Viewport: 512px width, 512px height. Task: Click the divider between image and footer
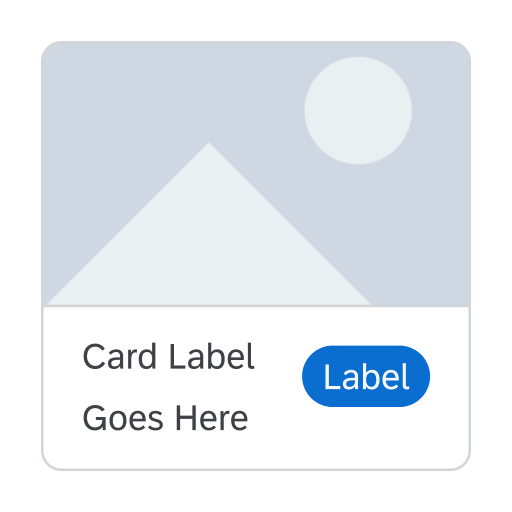256,306
